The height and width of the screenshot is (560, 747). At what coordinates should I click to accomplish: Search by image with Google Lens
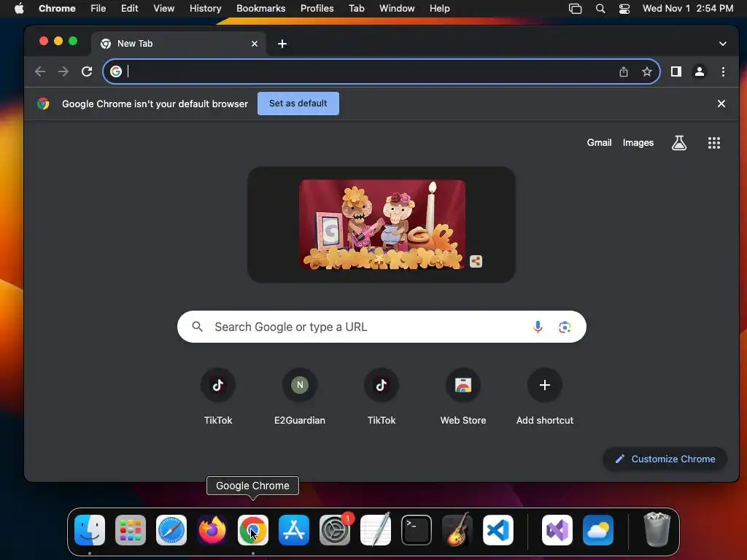pos(565,327)
